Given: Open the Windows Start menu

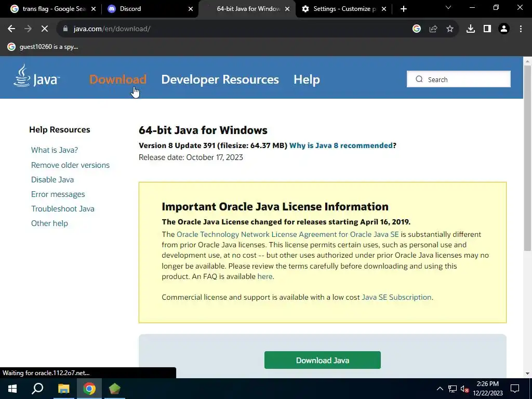Looking at the screenshot, I should tap(12, 389).
